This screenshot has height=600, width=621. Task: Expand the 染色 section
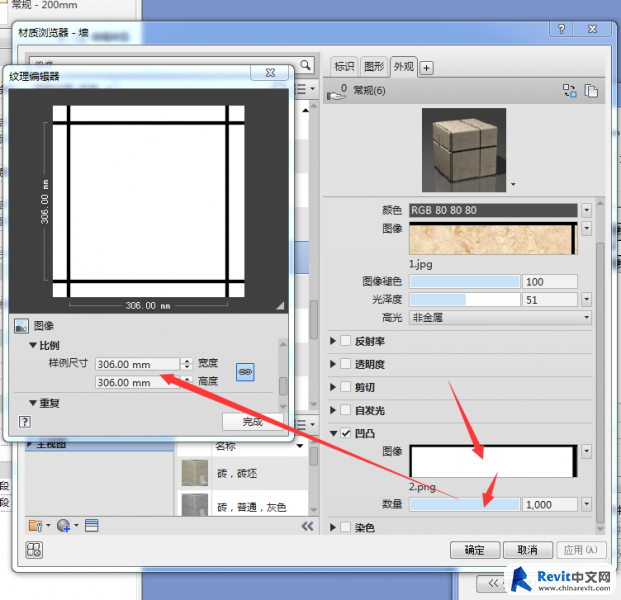click(x=333, y=527)
